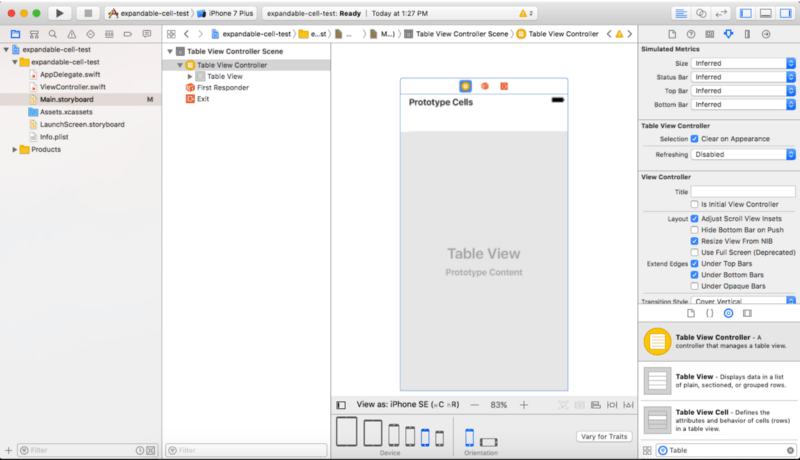800x460 pixels.
Task: Enable Is Initial View Controller checkbox
Action: (x=695, y=204)
